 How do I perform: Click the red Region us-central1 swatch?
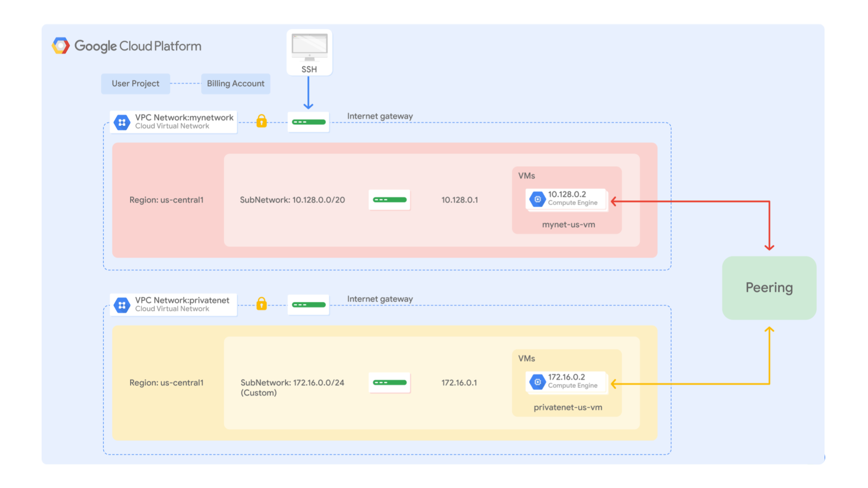pos(166,200)
